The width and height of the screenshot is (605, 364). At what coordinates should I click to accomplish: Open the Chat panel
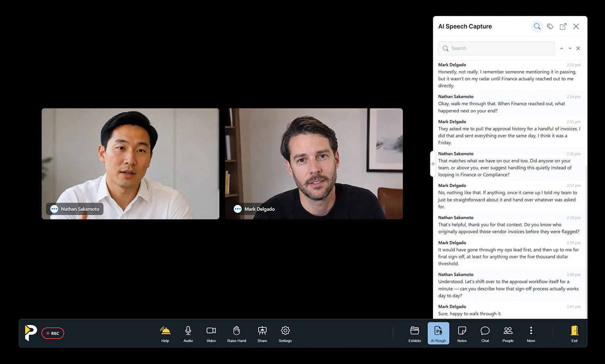485,333
